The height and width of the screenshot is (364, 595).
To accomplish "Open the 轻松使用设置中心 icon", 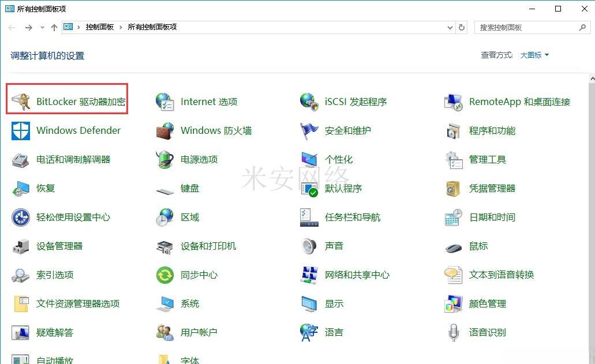I will pyautogui.click(x=21, y=217).
